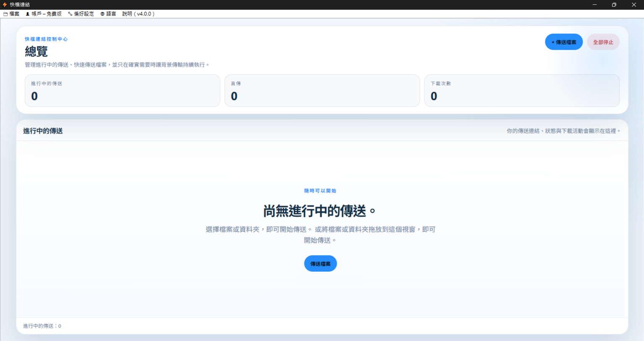Image resolution: width=644 pixels, height=341 pixels.
Task: Open the 偏好設定 menu
Action: click(x=81, y=14)
